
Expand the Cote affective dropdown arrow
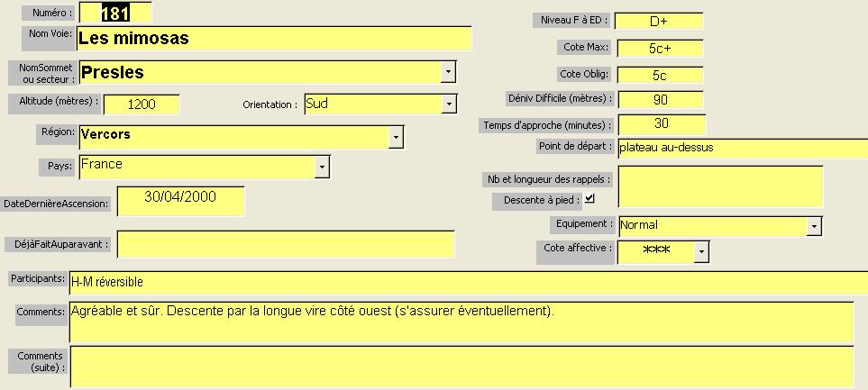[701, 252]
